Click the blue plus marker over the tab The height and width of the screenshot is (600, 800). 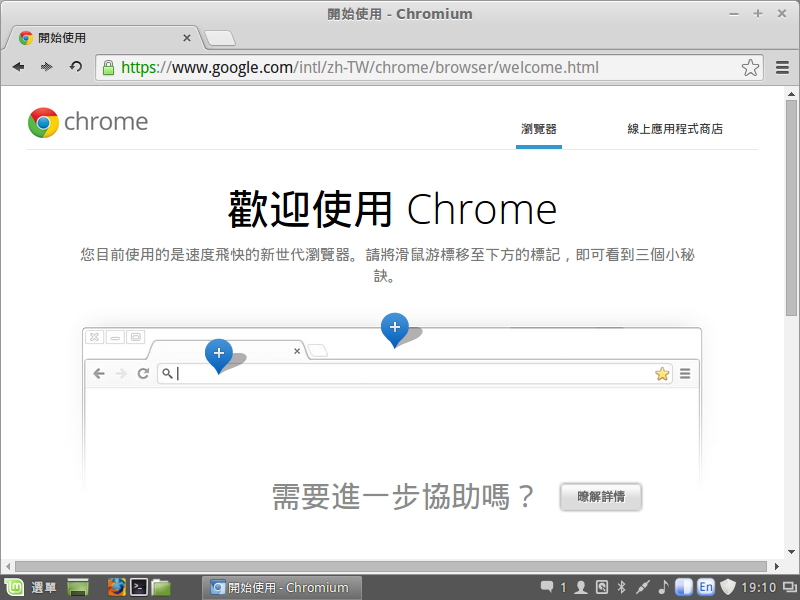(218, 353)
